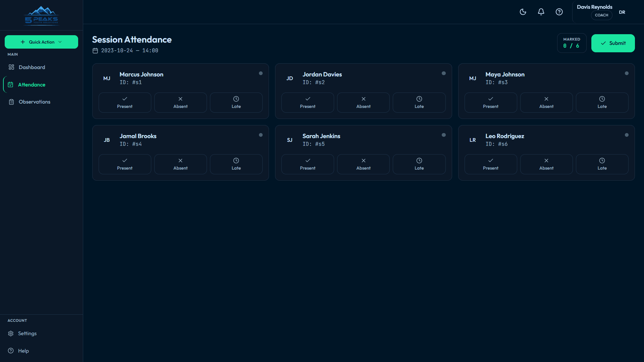The image size is (644, 362).
Task: Mark Jordan Davies as Absent
Action: (363, 103)
